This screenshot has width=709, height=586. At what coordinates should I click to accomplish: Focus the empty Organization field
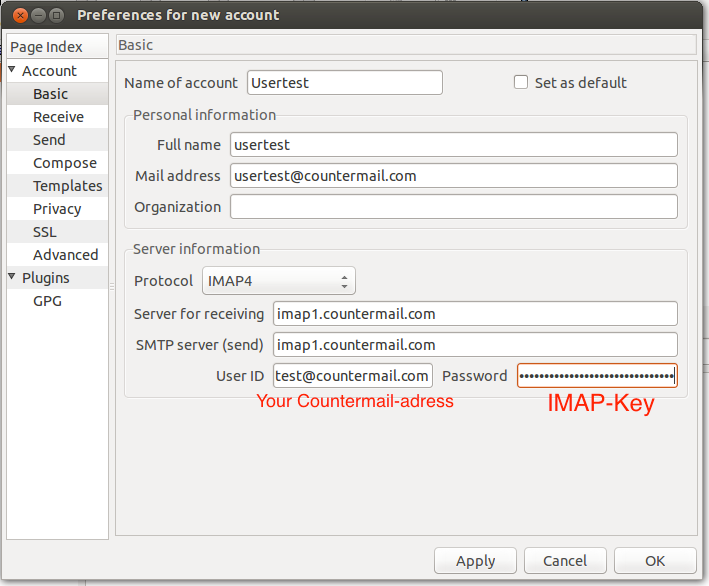pyautogui.click(x=454, y=207)
